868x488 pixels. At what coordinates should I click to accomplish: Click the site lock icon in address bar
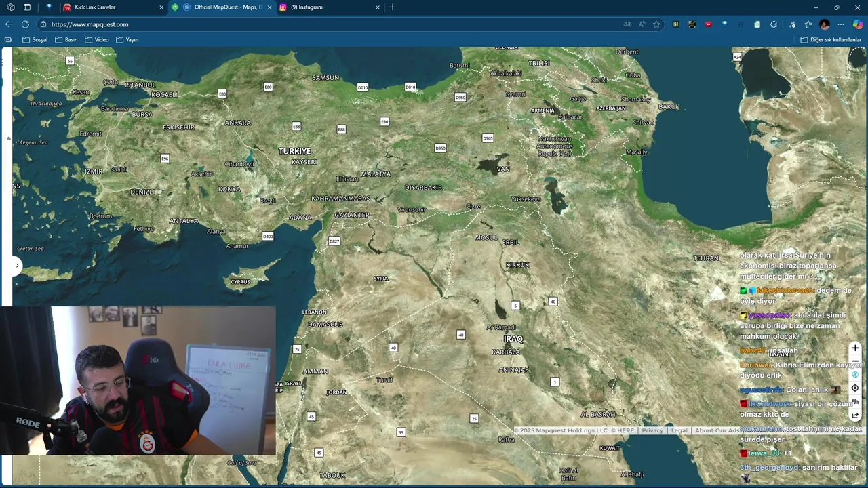pyautogui.click(x=43, y=24)
